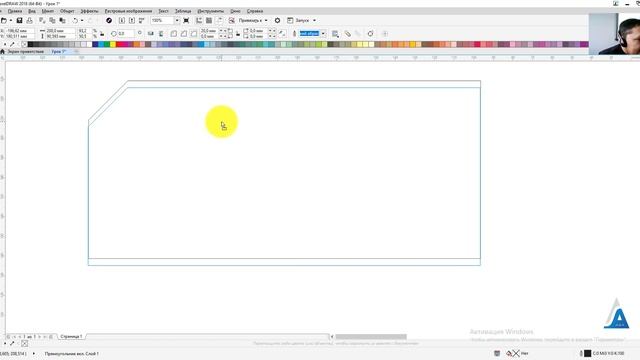
Task: Click the Print icon in the toolbar
Action: pyautogui.click(x=29, y=20)
